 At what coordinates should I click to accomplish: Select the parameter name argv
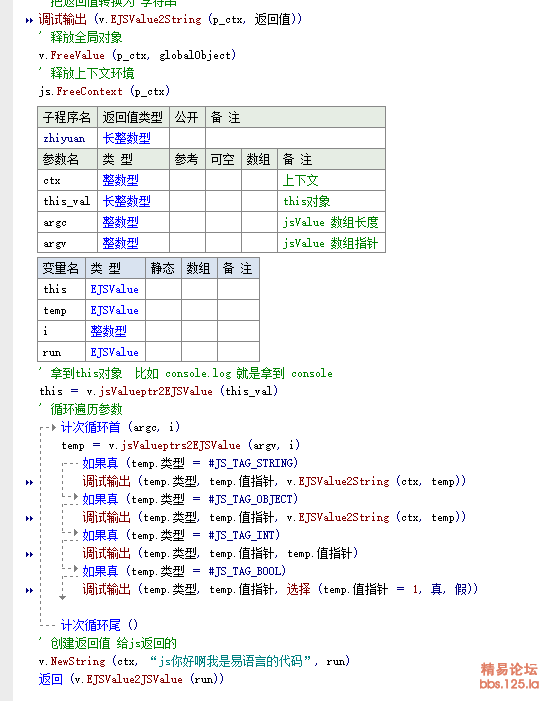tap(67, 243)
